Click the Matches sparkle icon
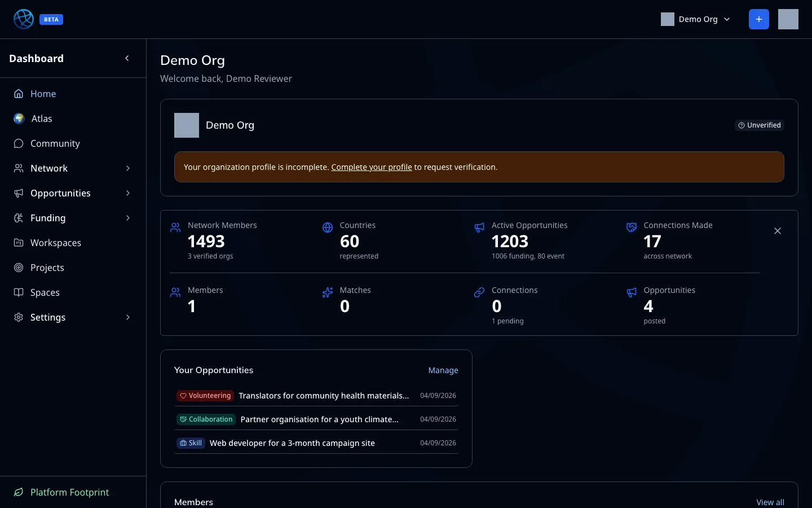812x508 pixels. click(328, 292)
